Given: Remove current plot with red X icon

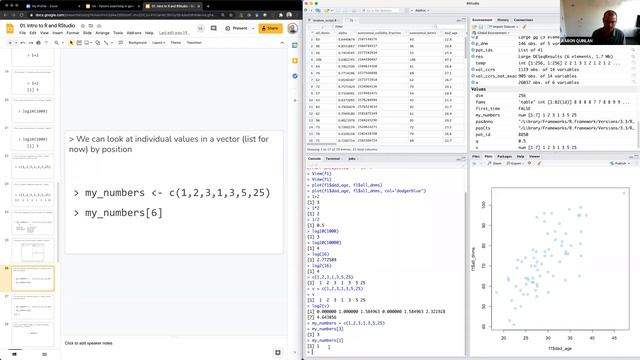Looking at the screenshot, I should [530, 163].
